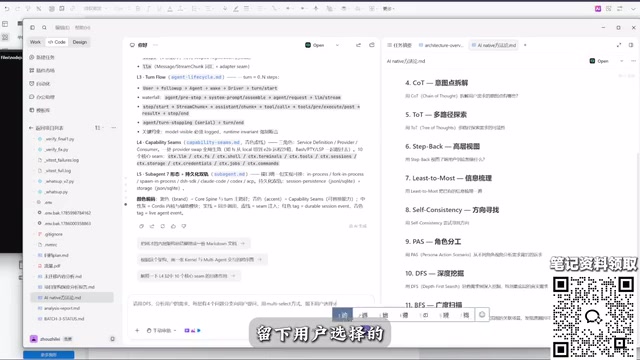
Task: Thumbs down the assistant response
Action: click(x=184, y=226)
